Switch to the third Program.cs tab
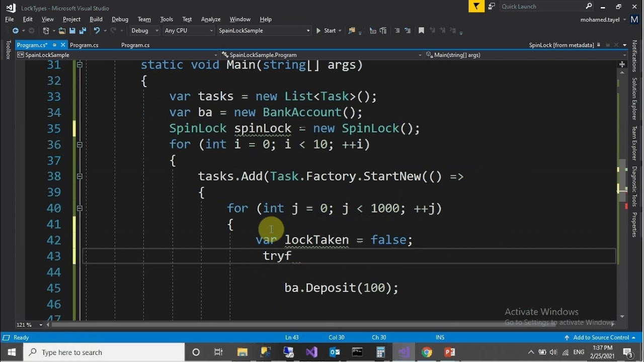Viewport: 644px width, 362px height. click(x=135, y=45)
